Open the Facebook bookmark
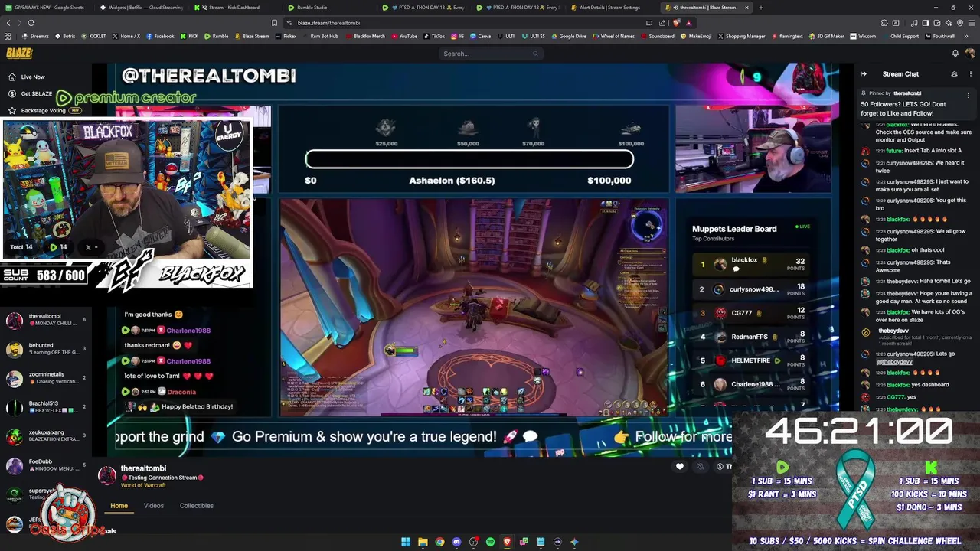980x551 pixels. click(161, 36)
